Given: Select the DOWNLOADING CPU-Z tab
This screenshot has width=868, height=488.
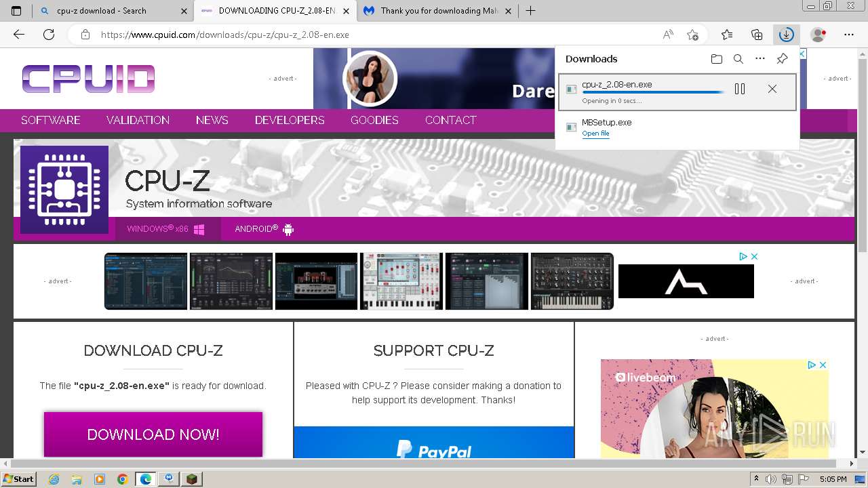Looking at the screenshot, I should pos(275,11).
